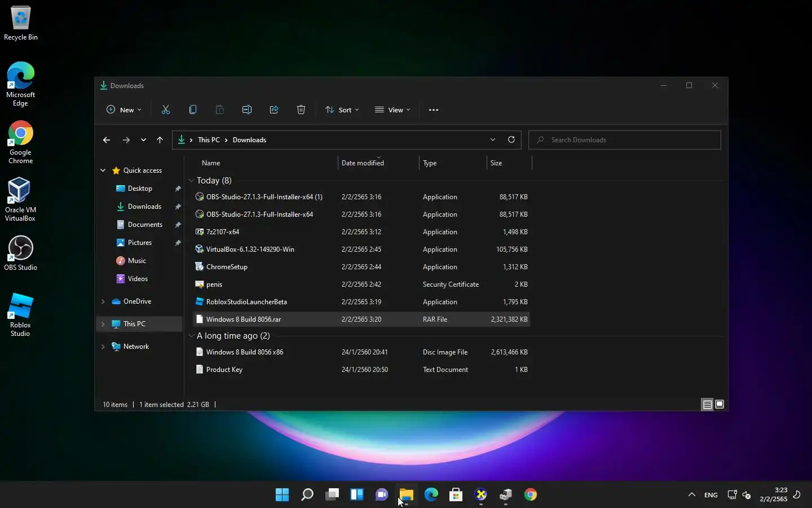This screenshot has width=812, height=508.
Task: Go up one folder level
Action: click(x=160, y=140)
